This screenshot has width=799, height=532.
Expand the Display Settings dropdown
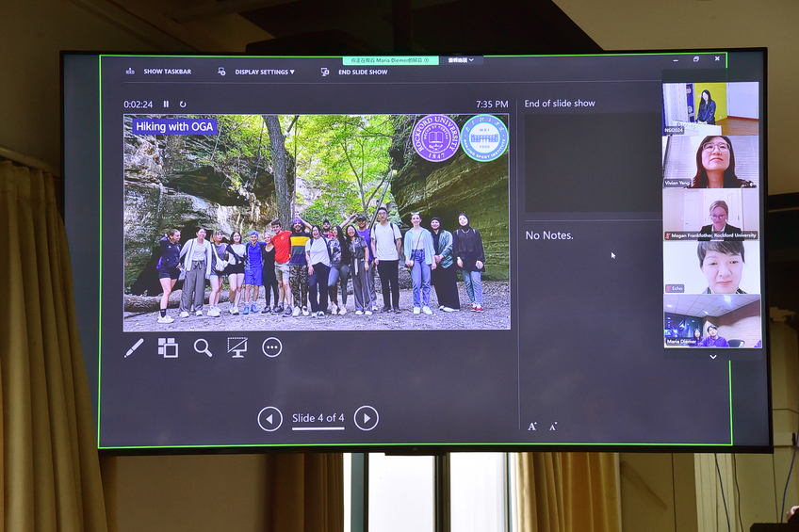[x=257, y=72]
